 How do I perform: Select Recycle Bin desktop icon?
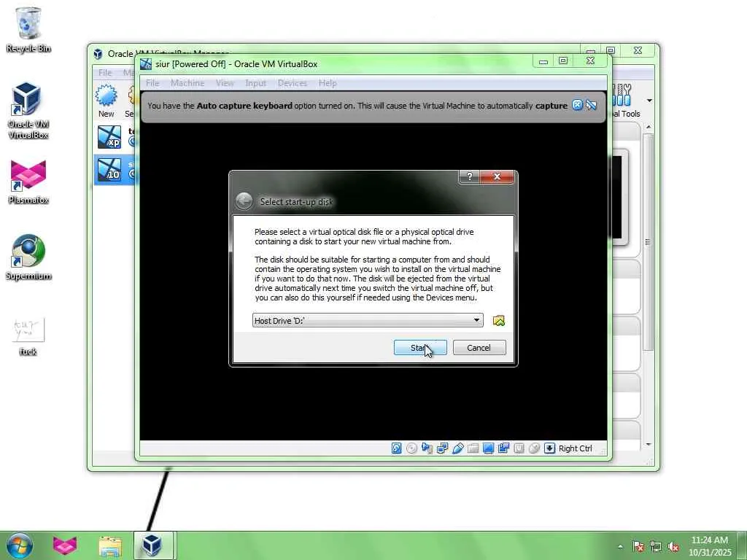(x=28, y=29)
